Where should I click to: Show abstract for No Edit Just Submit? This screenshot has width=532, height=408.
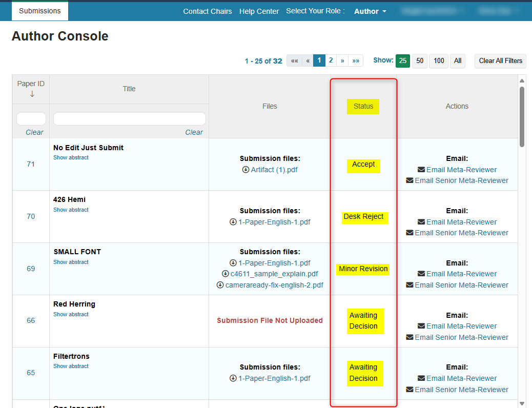coord(71,158)
